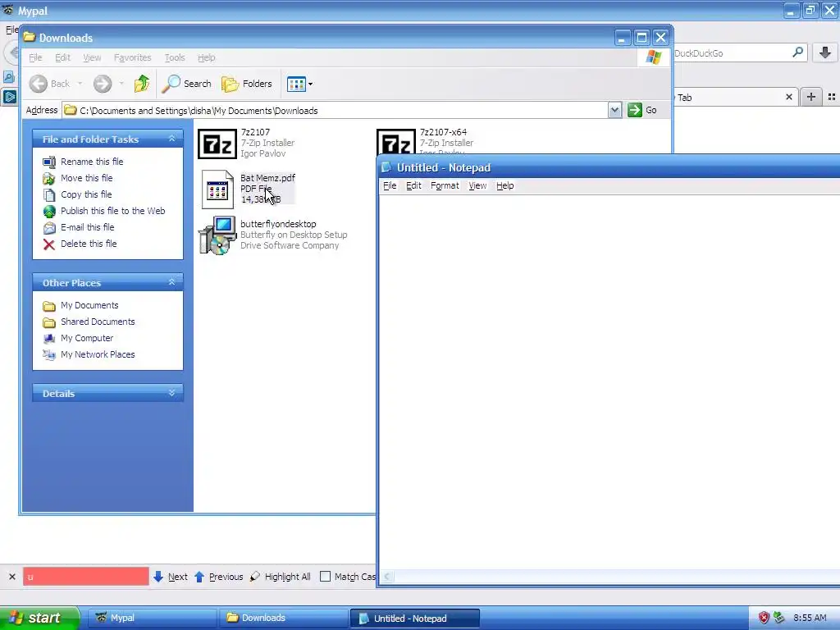This screenshot has height=630, width=840.
Task: Click red security shield tray icon
Action: pos(764,618)
